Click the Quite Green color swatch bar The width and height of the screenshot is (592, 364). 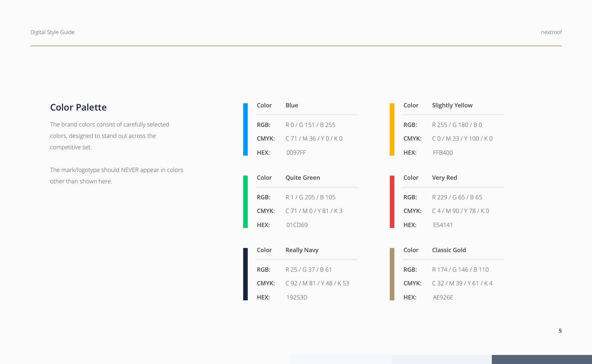tap(245, 202)
